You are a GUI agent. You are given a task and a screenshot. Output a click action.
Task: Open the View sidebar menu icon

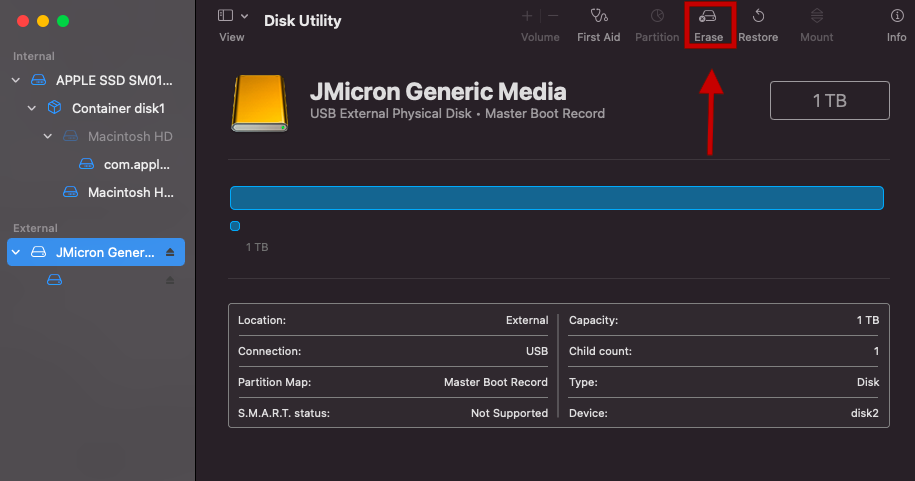pos(225,16)
